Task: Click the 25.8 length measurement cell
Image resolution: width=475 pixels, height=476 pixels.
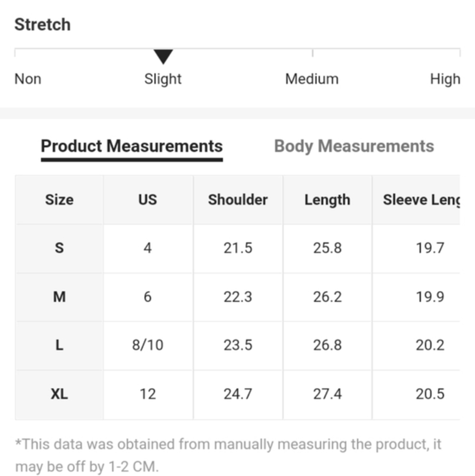Action: tap(327, 248)
